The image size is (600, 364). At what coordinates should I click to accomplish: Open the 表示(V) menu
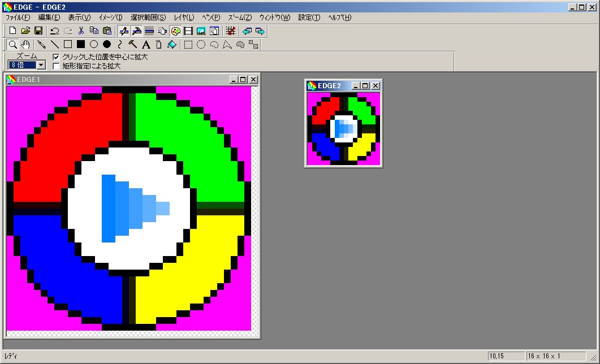79,18
